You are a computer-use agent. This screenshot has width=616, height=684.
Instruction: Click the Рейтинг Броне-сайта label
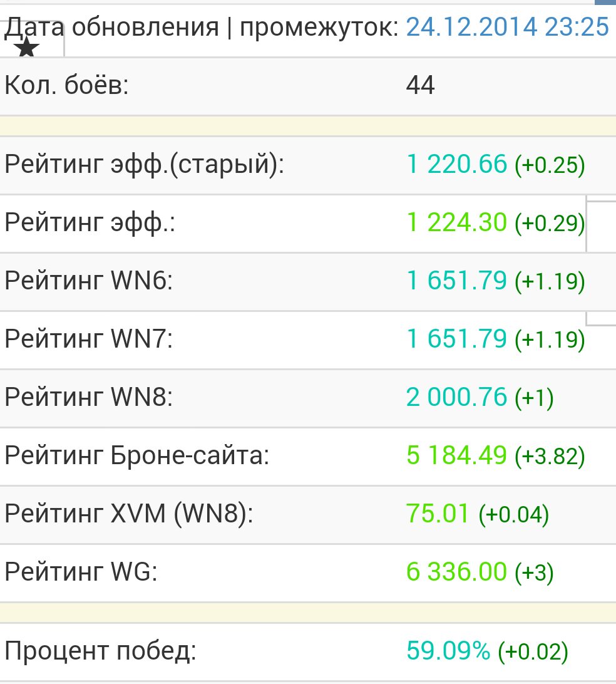tap(136, 456)
